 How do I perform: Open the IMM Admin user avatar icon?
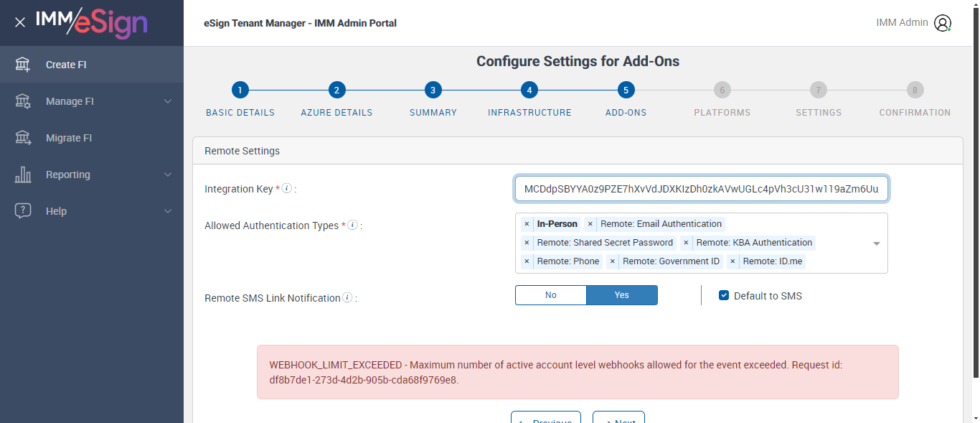click(x=942, y=23)
